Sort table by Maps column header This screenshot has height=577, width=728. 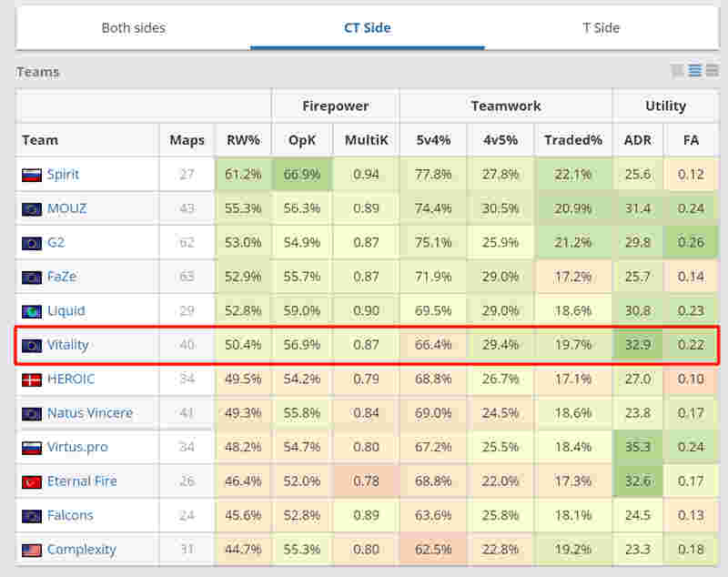pos(187,140)
